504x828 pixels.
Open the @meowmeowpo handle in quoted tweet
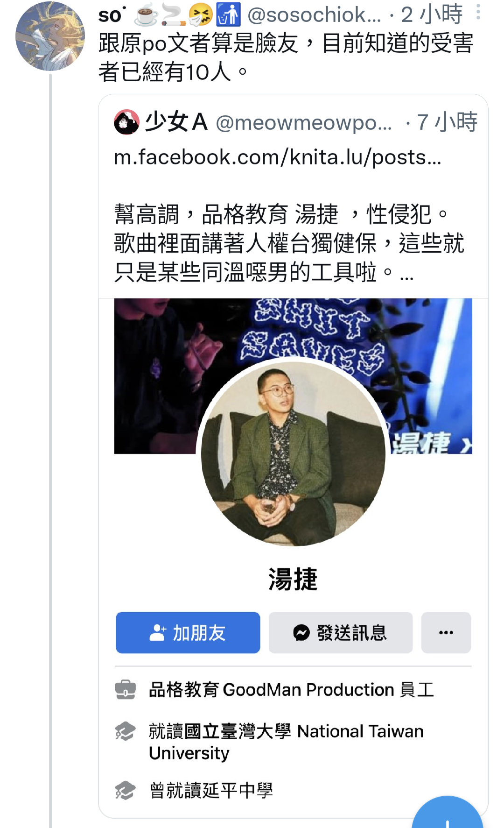pyautogui.click(x=304, y=122)
